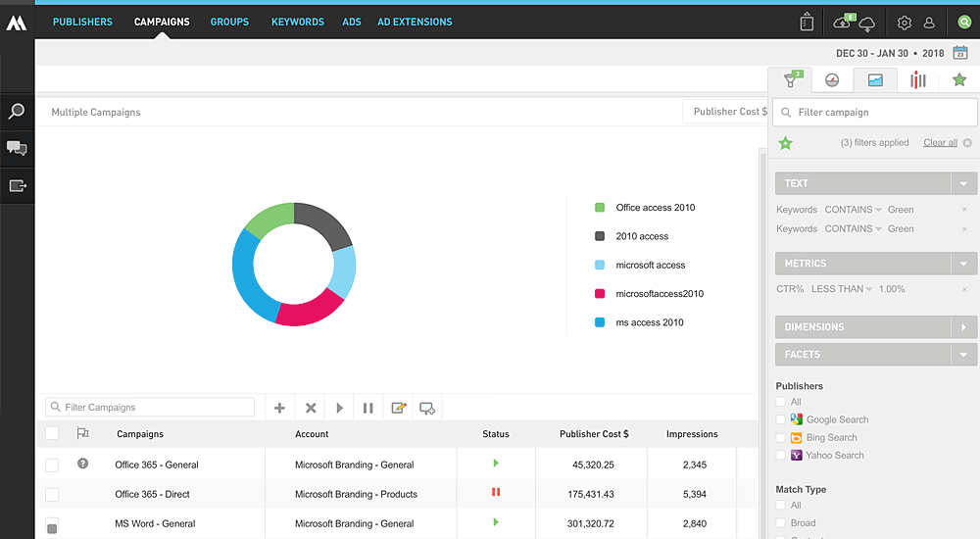Open the Ad Extensions tab
Image resolution: width=980 pixels, height=539 pixels.
tap(415, 22)
